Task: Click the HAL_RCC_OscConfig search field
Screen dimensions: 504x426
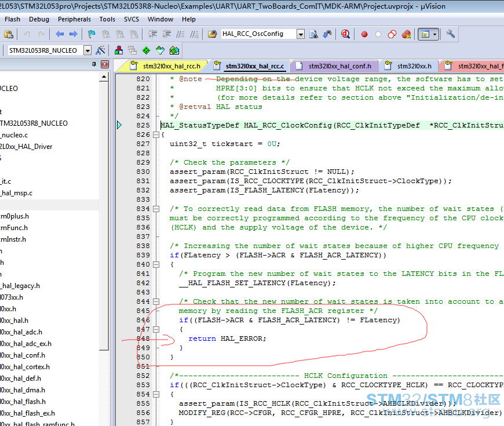Action: click(x=258, y=34)
